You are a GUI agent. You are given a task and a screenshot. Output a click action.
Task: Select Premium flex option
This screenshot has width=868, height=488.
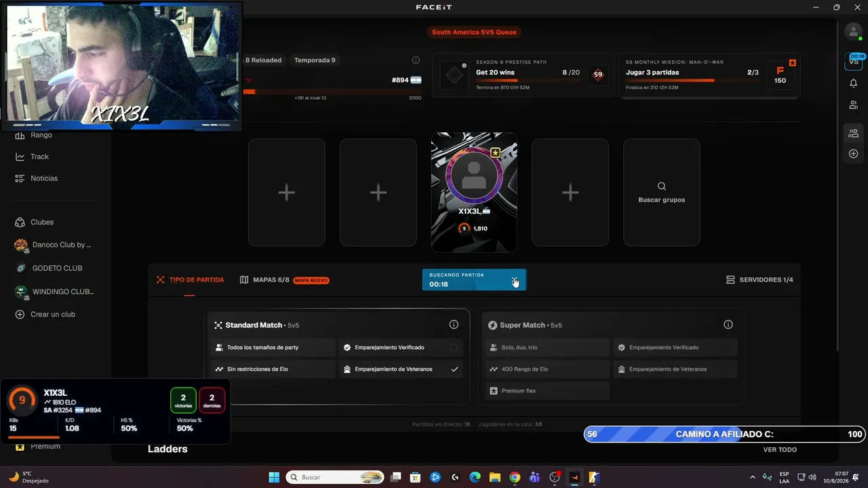pyautogui.click(x=547, y=391)
